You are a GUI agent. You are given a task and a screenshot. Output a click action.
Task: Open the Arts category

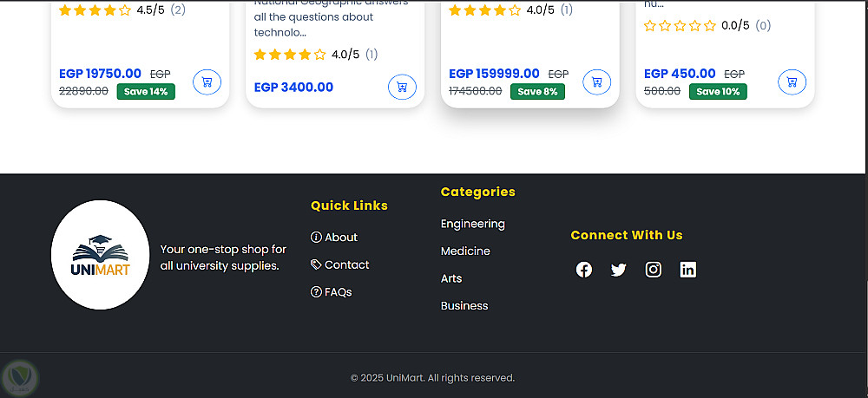tap(451, 279)
